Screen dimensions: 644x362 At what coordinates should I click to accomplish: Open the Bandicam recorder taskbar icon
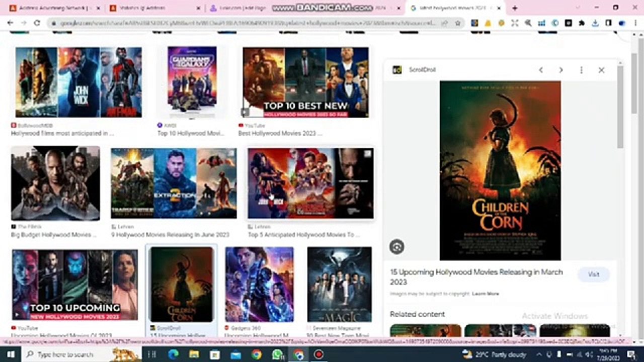coord(318,354)
